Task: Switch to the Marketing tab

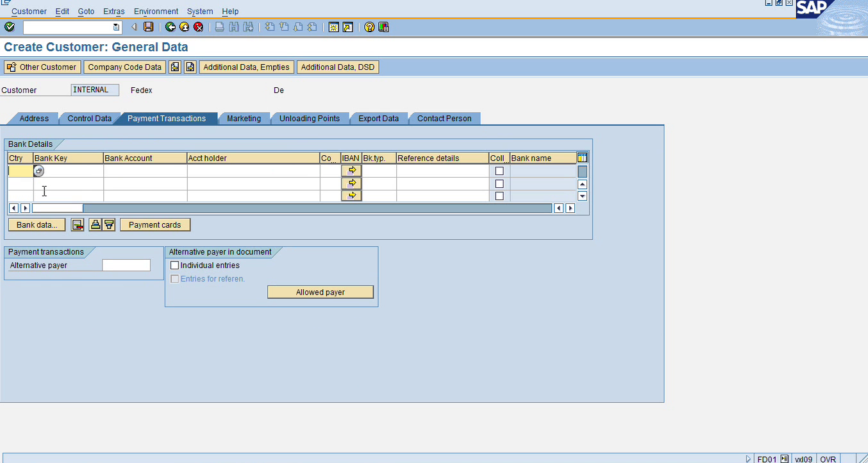Action: [244, 119]
